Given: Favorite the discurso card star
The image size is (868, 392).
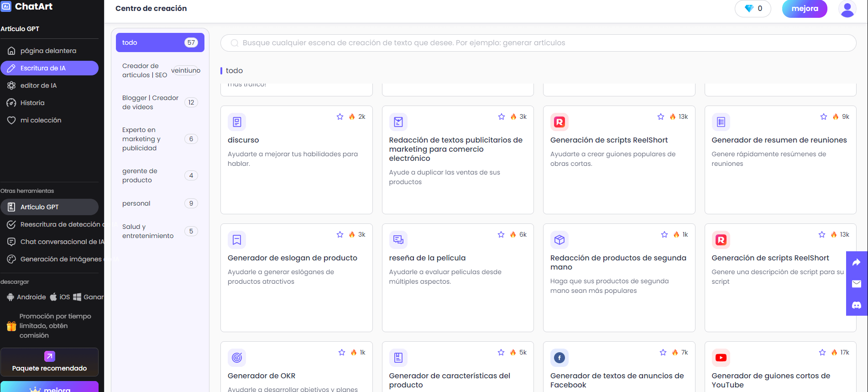Looking at the screenshot, I should (x=340, y=117).
